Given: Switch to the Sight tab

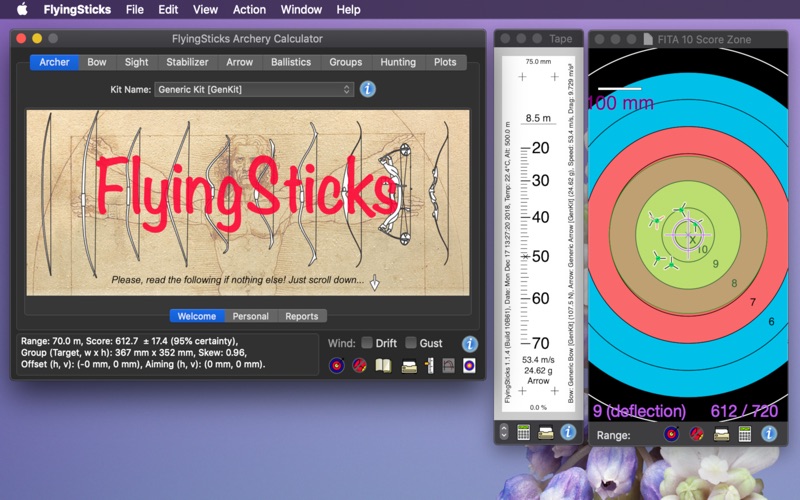Looking at the screenshot, I should [x=136, y=62].
